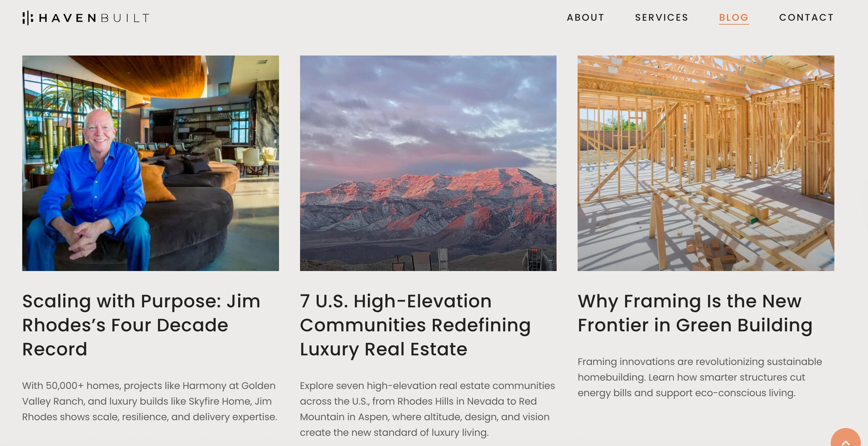Select the Blog navigation tab
868x446 pixels.
point(734,17)
